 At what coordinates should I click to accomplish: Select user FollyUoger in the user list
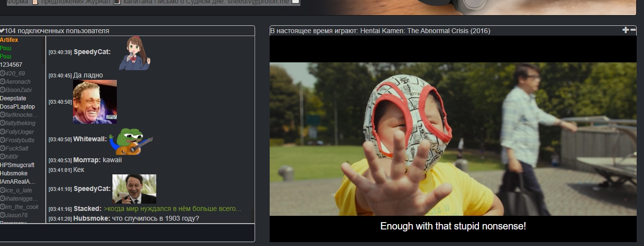[19, 132]
